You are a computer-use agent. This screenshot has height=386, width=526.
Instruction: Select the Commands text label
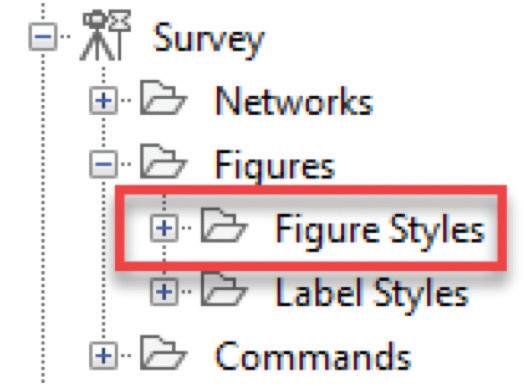coord(313,356)
